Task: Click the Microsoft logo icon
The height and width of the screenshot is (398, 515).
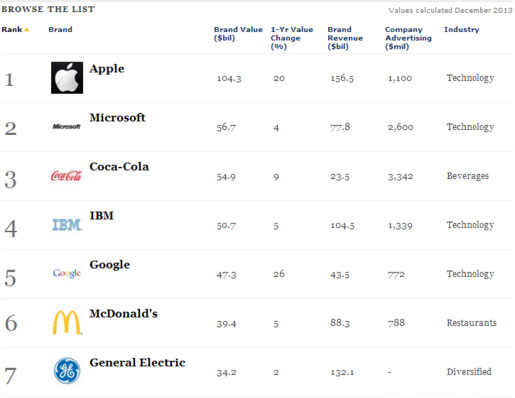Action: (x=67, y=126)
